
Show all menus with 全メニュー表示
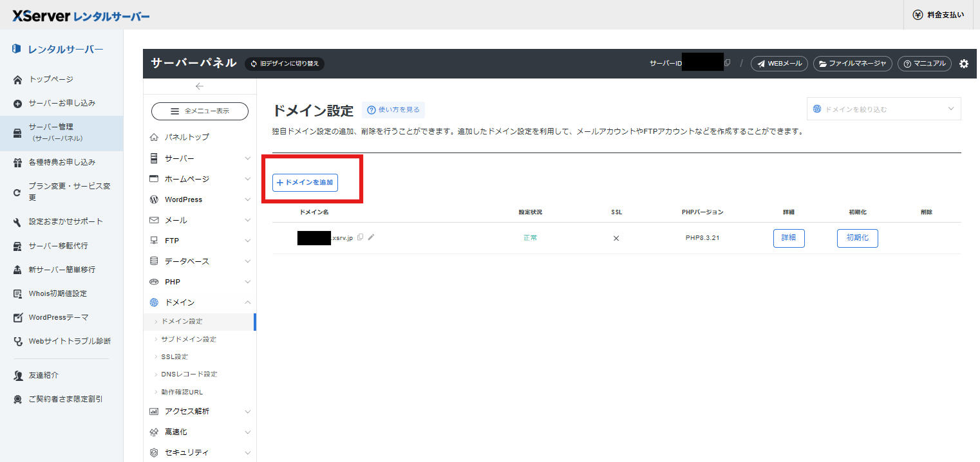[x=200, y=111]
